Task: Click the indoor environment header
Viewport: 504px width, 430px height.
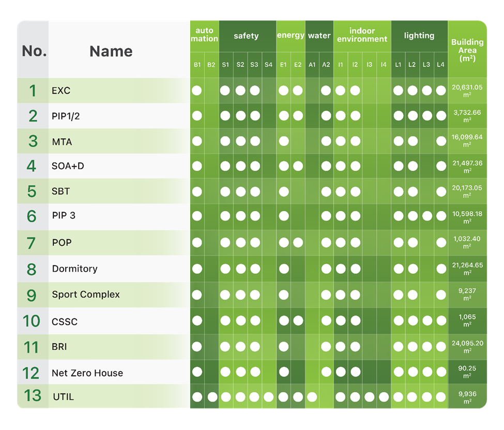Action: [362, 35]
